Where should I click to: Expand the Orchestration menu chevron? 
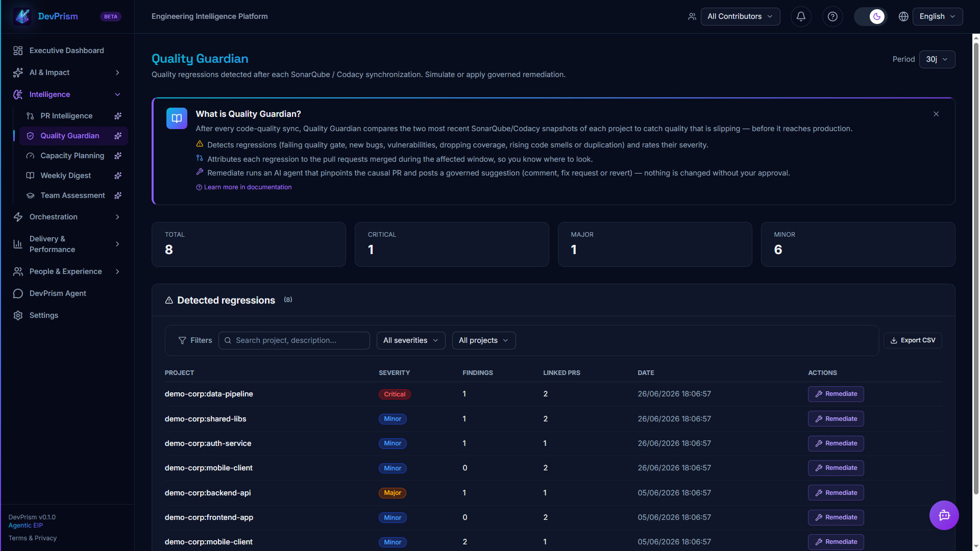[117, 217]
